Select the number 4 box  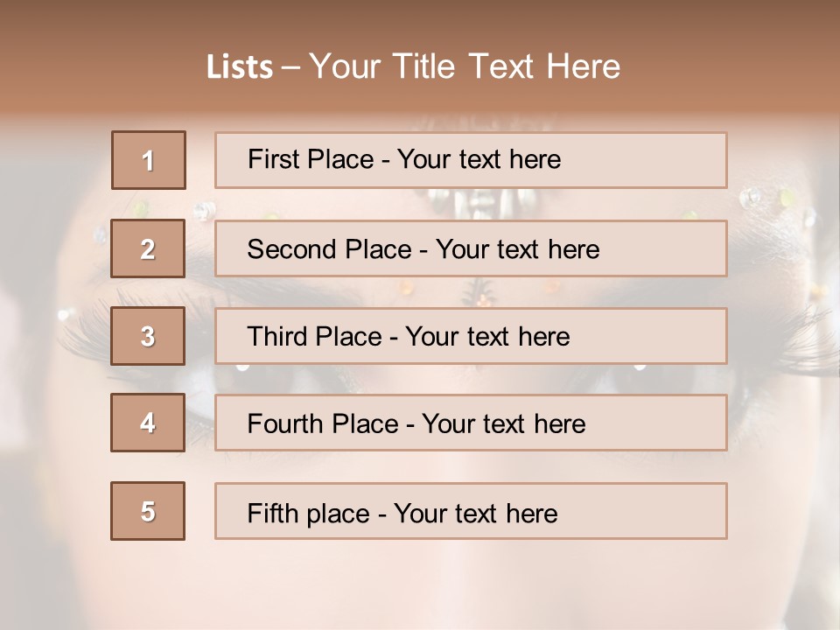pyautogui.click(x=148, y=423)
